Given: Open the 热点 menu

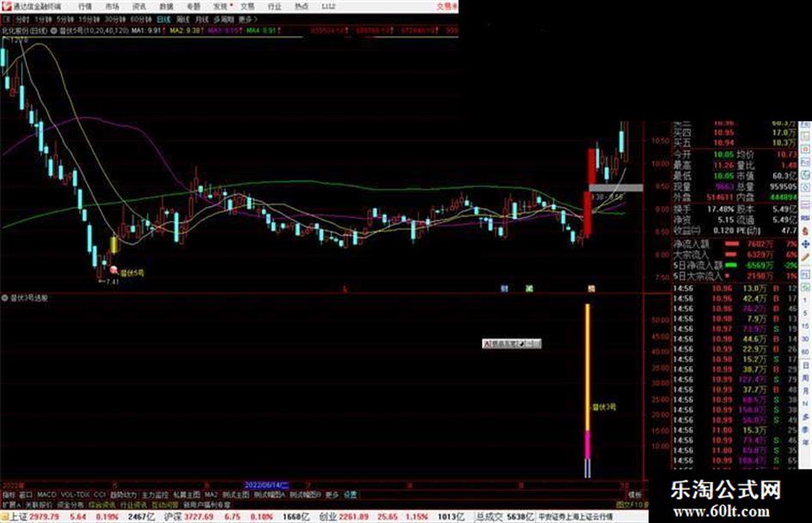Looking at the screenshot, I should [x=302, y=6].
